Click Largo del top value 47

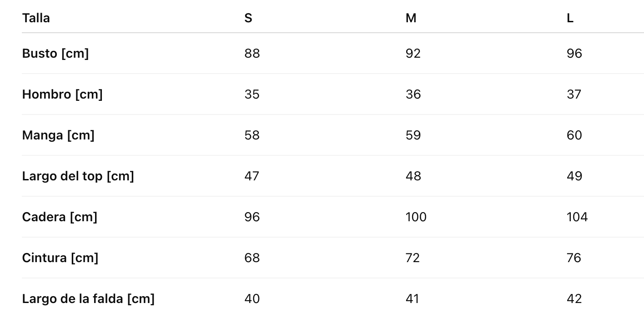(x=252, y=176)
